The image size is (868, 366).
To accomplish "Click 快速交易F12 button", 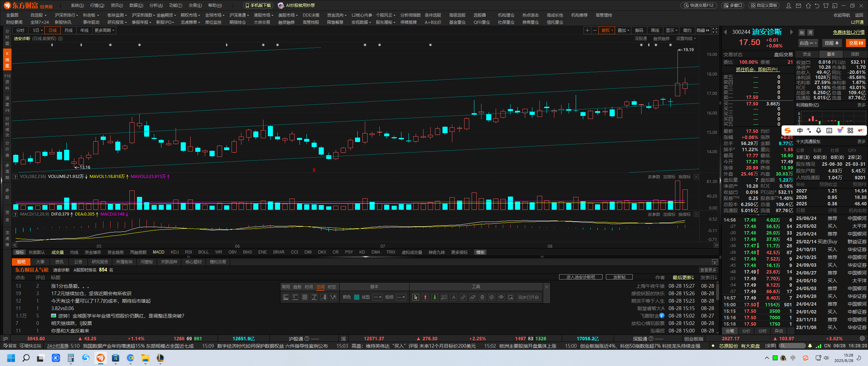I will (699, 5).
